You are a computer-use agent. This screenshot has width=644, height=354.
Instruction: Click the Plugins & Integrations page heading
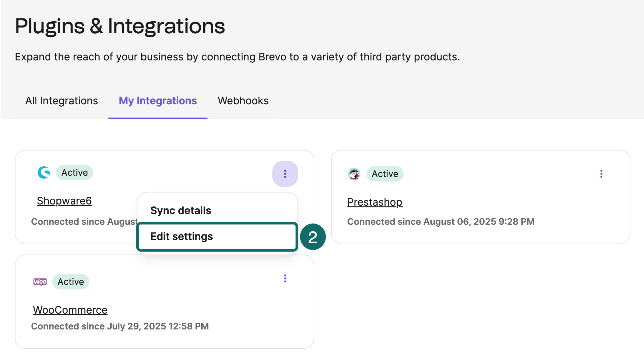(120, 26)
